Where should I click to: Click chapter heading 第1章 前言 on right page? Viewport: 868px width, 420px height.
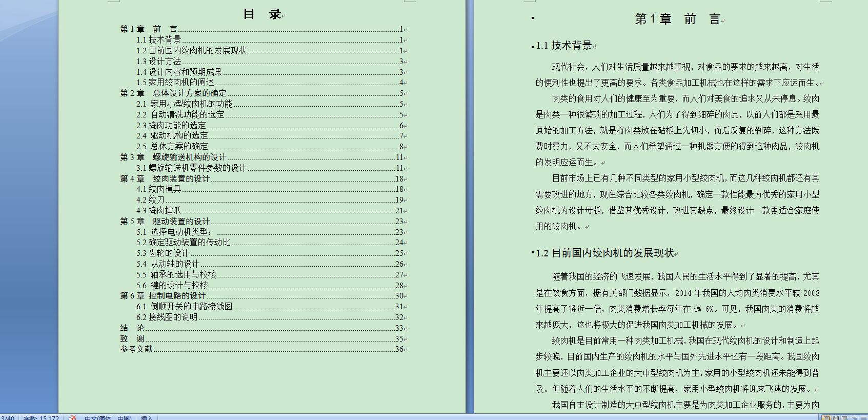coord(677,19)
